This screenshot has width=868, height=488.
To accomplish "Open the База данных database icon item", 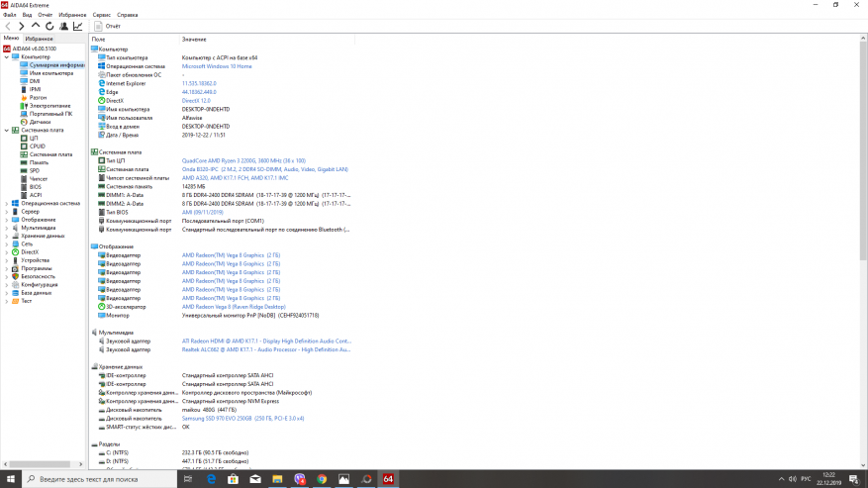I will click(16, 293).
